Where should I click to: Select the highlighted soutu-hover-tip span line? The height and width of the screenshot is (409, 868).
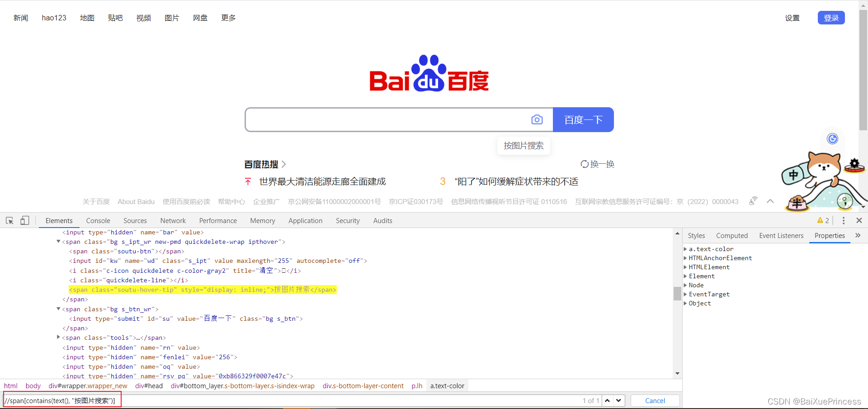tap(203, 290)
